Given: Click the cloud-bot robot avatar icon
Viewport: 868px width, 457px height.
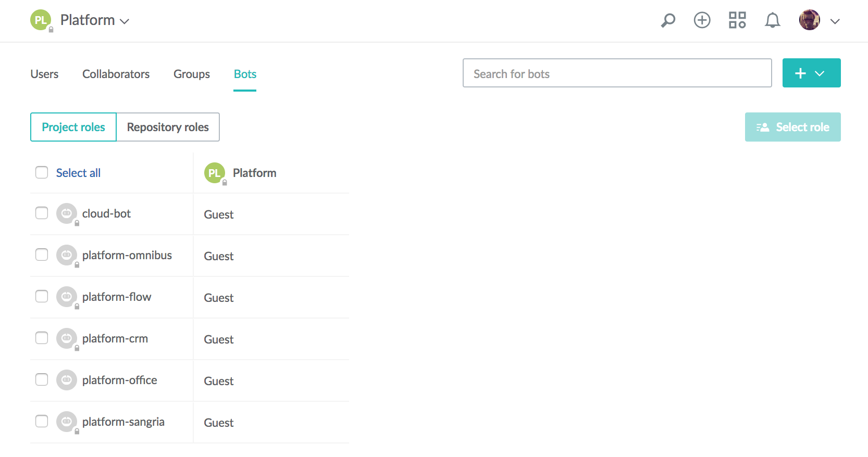Looking at the screenshot, I should [x=67, y=213].
